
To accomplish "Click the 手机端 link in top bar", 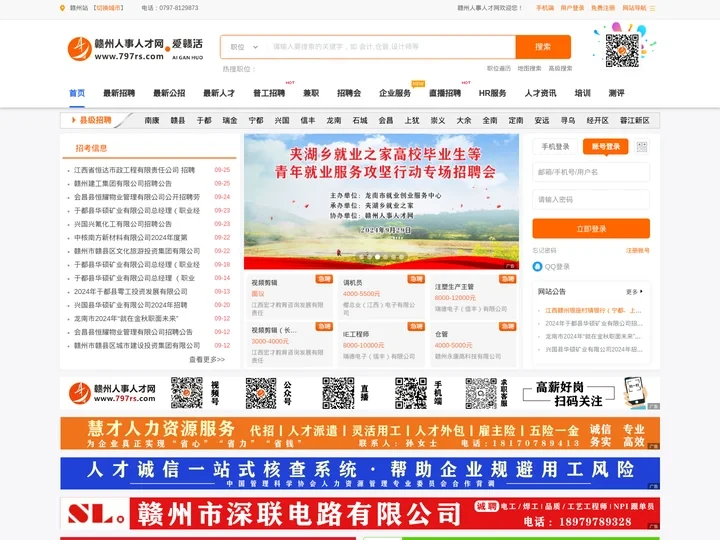I will pyautogui.click(x=545, y=8).
